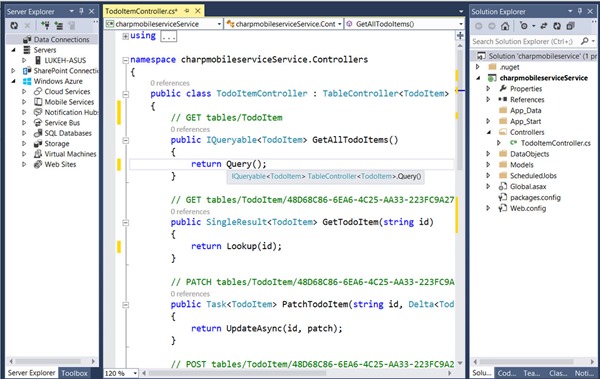Click the Solution Explorer Forward circle button
Image resolution: width=600 pixels, height=379 pixels.
(492, 26)
